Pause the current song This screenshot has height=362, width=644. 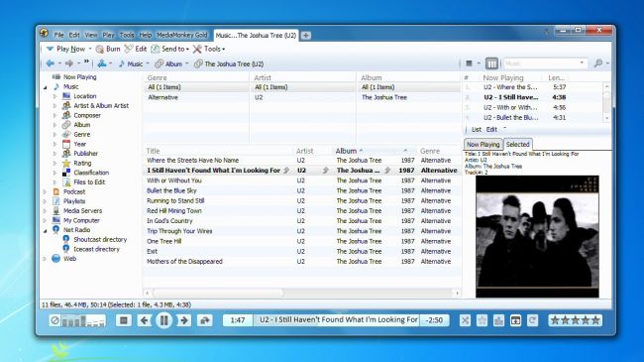pos(163,320)
